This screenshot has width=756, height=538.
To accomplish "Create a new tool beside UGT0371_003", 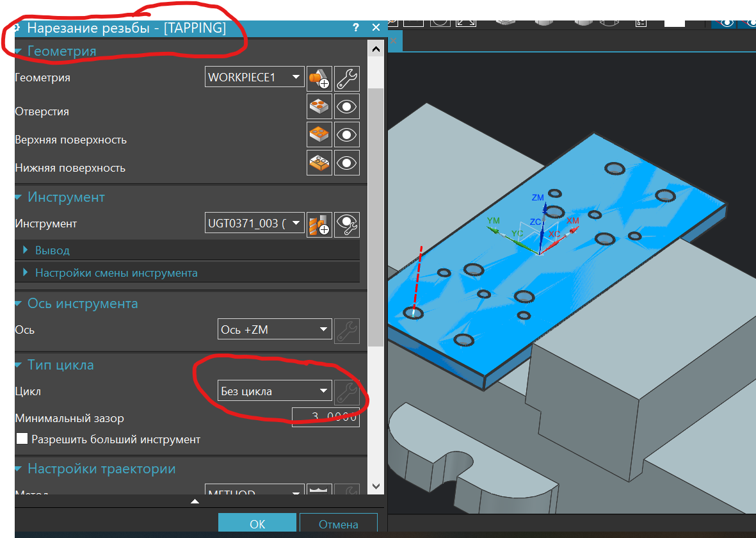I will [x=319, y=224].
